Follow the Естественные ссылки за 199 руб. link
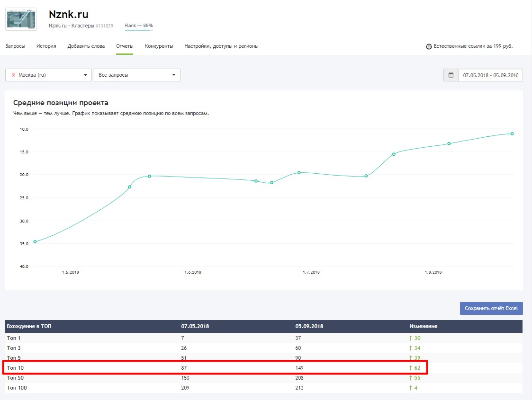Image resolution: width=532 pixels, height=400 pixels. tap(473, 46)
